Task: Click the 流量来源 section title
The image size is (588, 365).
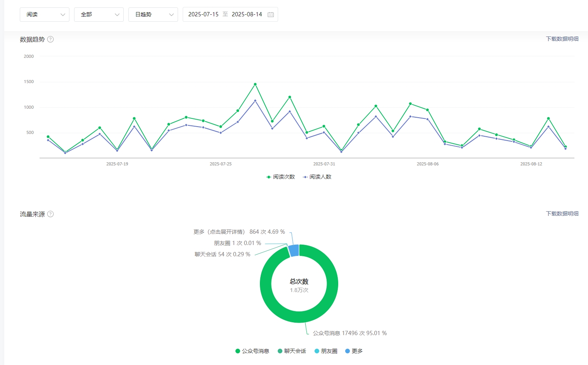Action: (x=32, y=214)
